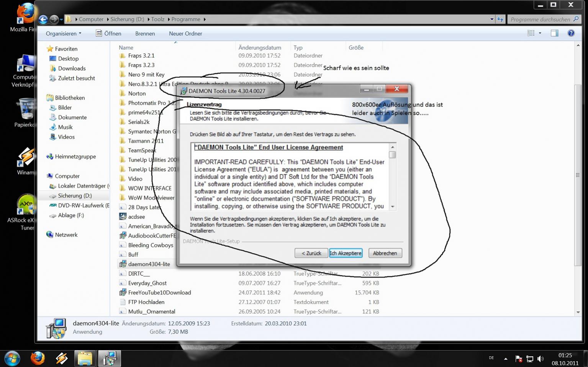This screenshot has width=588, height=367.
Task: Select Zuletzt besucht in the navigation pane
Action: 76,78
